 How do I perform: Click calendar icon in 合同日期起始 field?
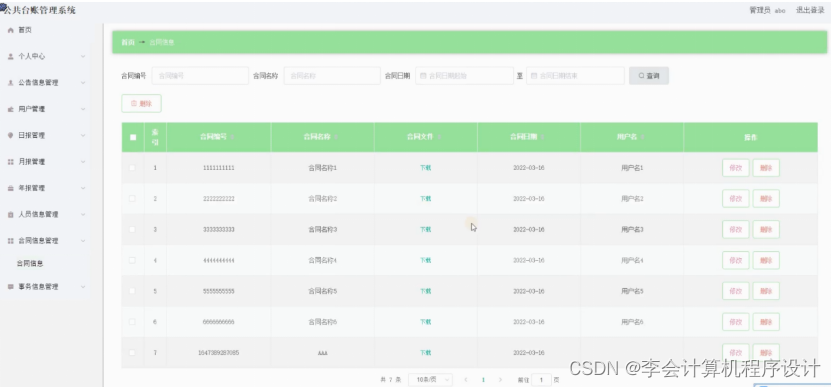(423, 76)
